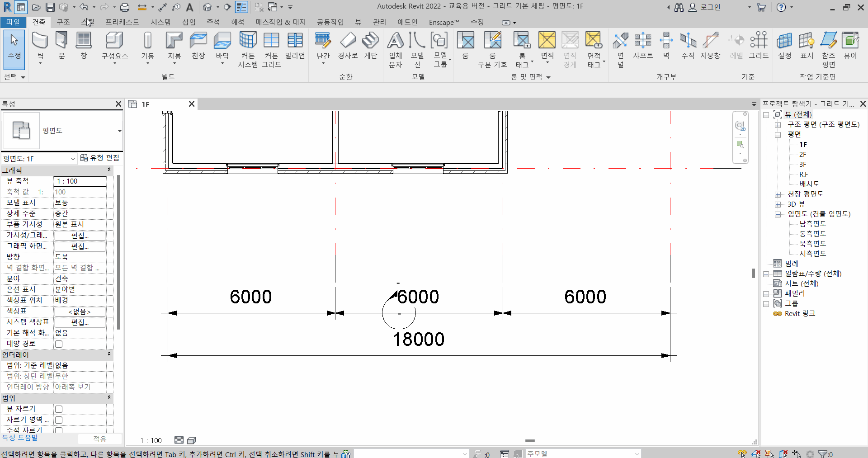Select the Roof (지붕) tool
Image resolution: width=868 pixels, height=458 pixels.
174,47
